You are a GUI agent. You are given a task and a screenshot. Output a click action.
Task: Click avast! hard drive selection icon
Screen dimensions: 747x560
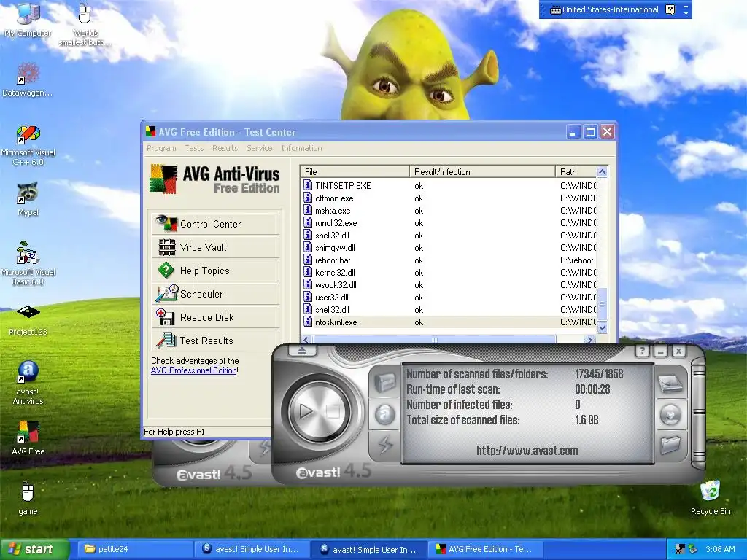[x=671, y=384]
